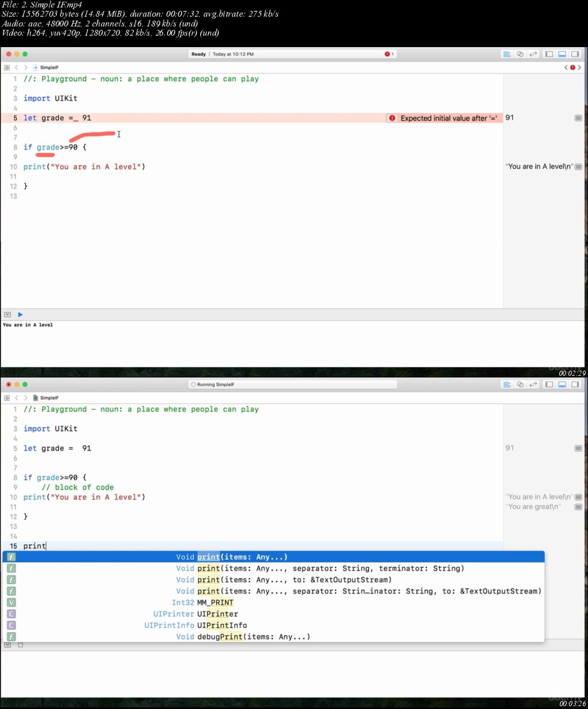Click the red error count badge beside Today at 10:12 PM

pos(389,54)
